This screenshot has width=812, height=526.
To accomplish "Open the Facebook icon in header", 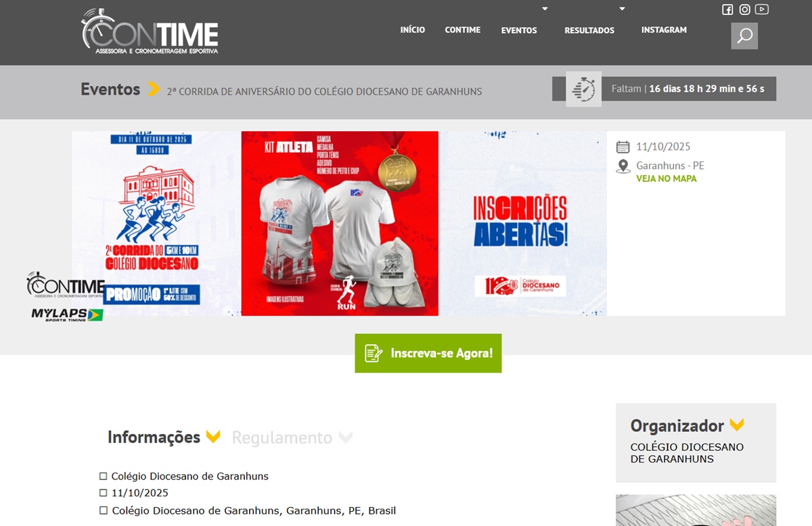I will click(727, 9).
